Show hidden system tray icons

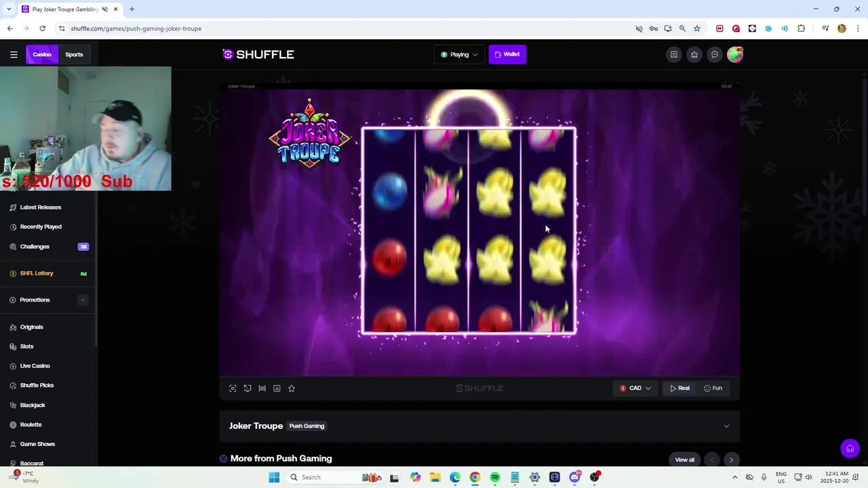point(734,477)
